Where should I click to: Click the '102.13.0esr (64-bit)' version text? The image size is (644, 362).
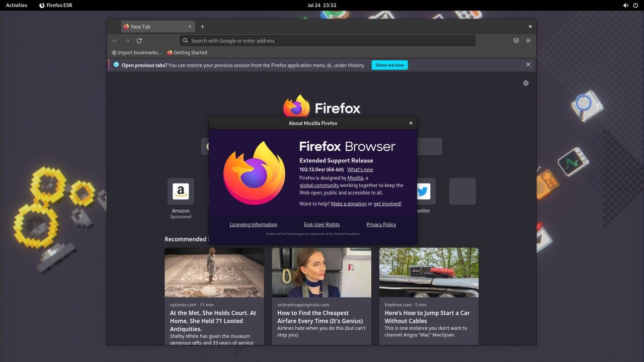click(x=321, y=169)
